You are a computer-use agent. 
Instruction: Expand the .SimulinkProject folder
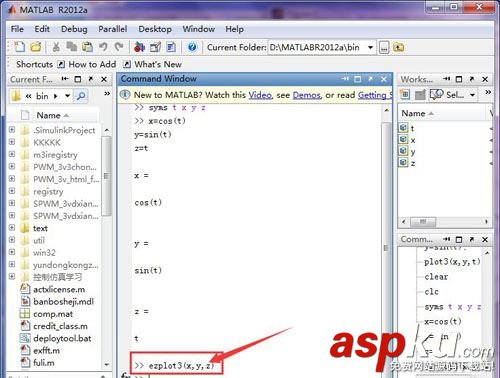[x=12, y=130]
